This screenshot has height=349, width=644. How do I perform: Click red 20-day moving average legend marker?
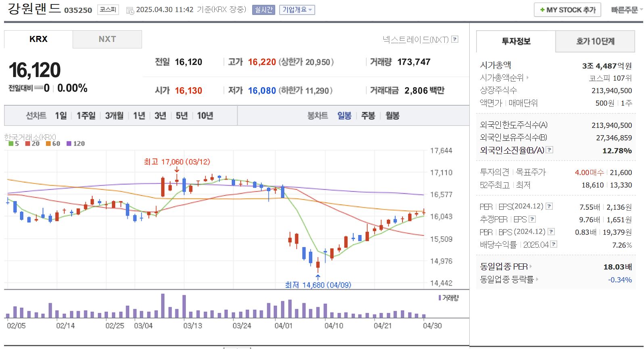click(x=27, y=143)
